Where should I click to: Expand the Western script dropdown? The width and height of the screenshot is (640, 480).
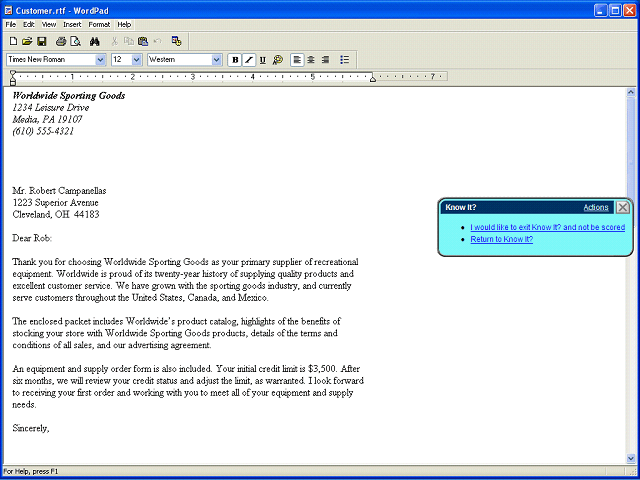[216, 60]
